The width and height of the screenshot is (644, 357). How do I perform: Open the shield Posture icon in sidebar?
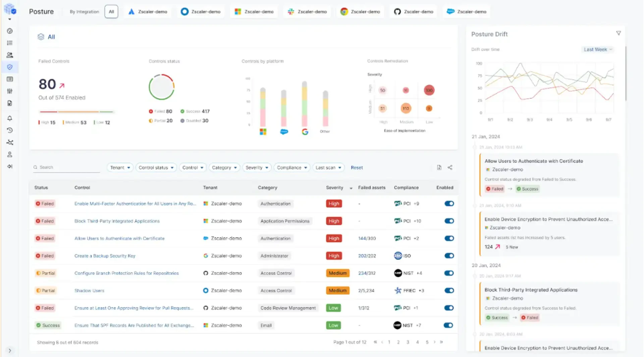coord(10,67)
